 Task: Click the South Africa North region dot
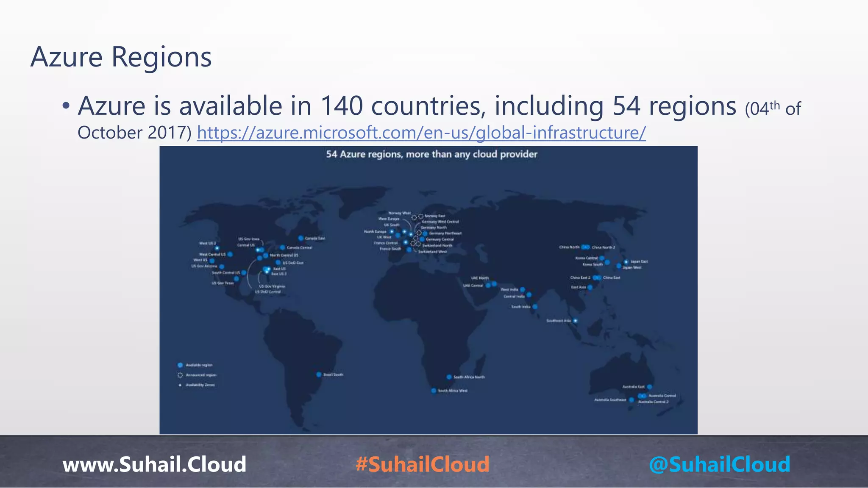coord(449,377)
